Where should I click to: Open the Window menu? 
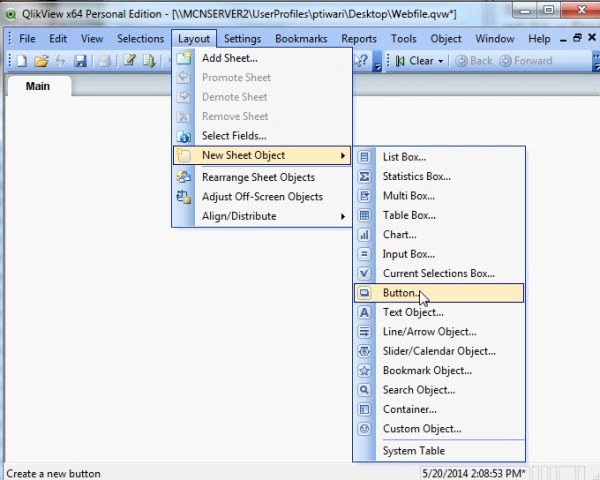click(495, 39)
